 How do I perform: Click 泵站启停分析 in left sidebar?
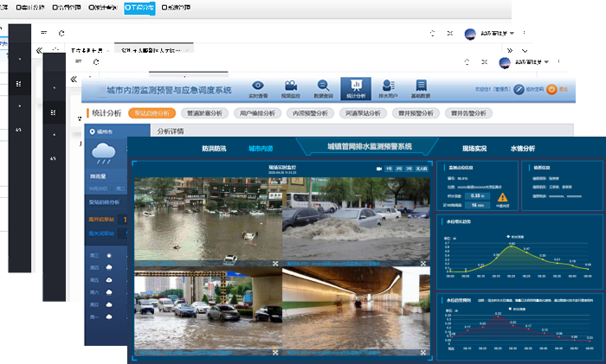point(105,202)
